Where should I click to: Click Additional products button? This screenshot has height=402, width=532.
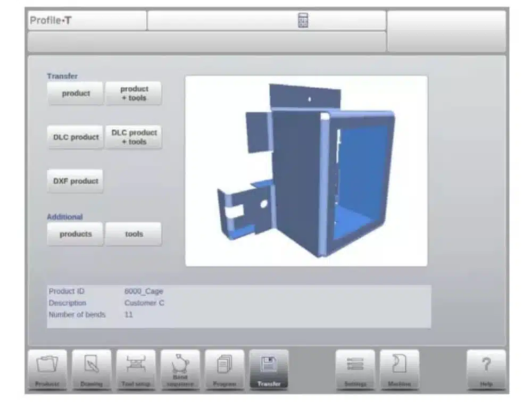(76, 234)
